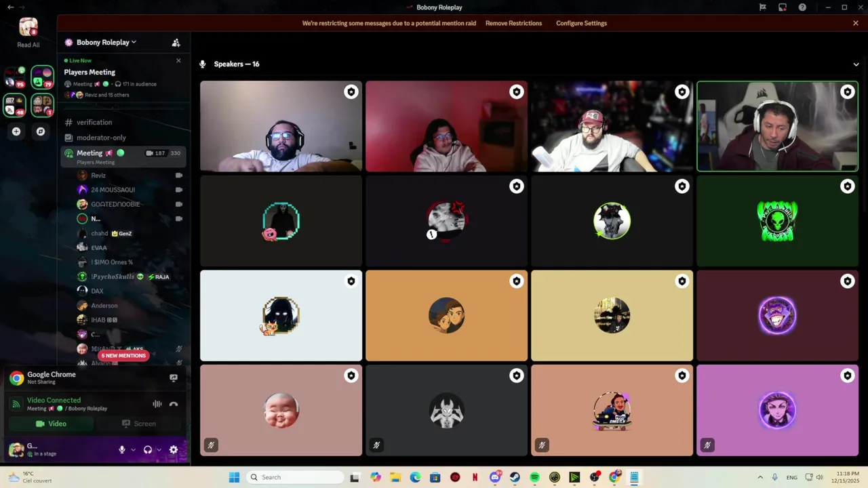This screenshot has height=488, width=868.
Task: Open the Help question mark icon
Action: click(x=802, y=7)
